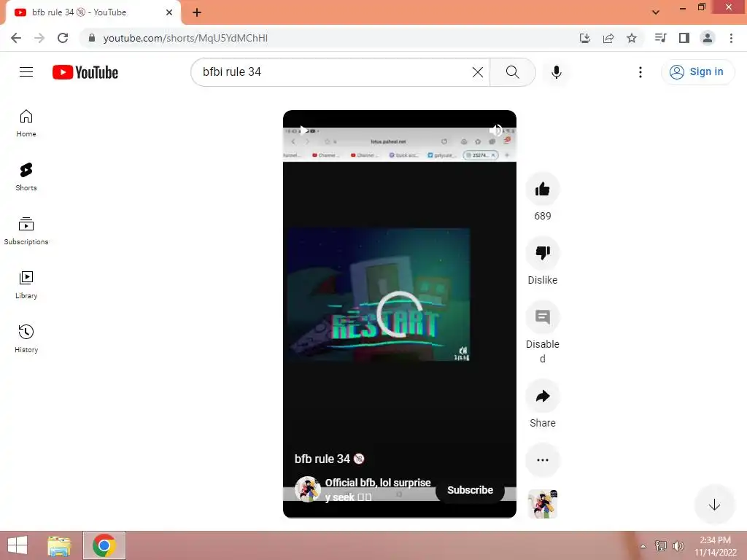747x560 pixels.
Task: Click Chrome taskbar icon
Action: click(x=104, y=545)
